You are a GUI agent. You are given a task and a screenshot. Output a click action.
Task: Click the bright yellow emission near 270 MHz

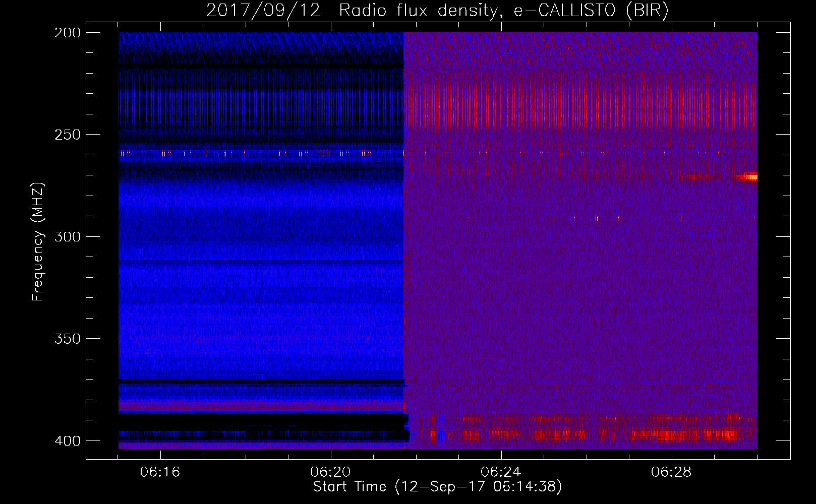coord(748,177)
